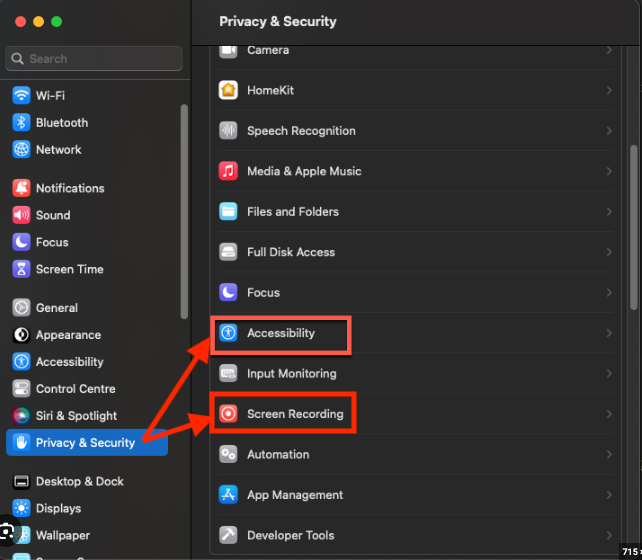Click the Full Disk Access drive icon
The image size is (642, 560).
pos(228,252)
